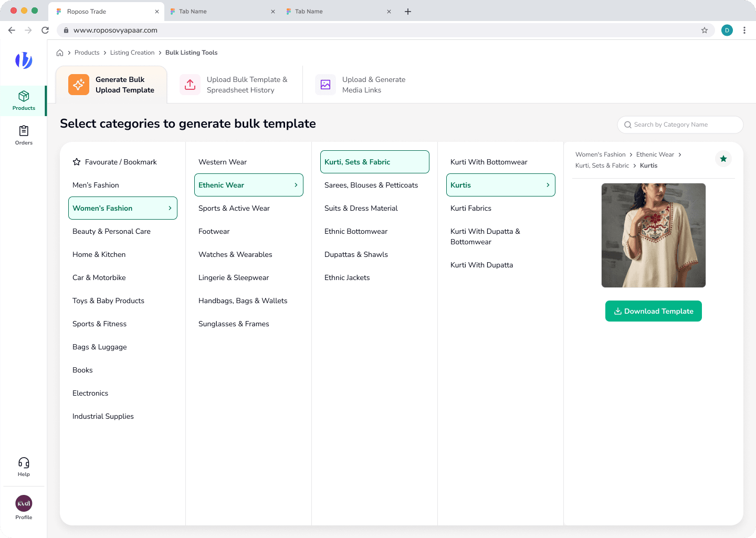Screen dimensions: 756x538
Task: Select Kurti With Bottomwear
Action: [501, 162]
